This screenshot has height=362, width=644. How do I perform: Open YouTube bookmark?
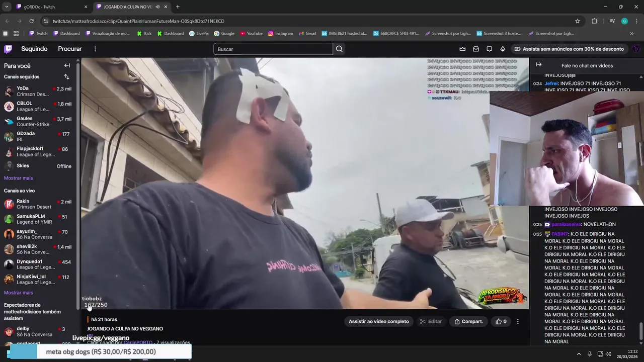[251, 34]
